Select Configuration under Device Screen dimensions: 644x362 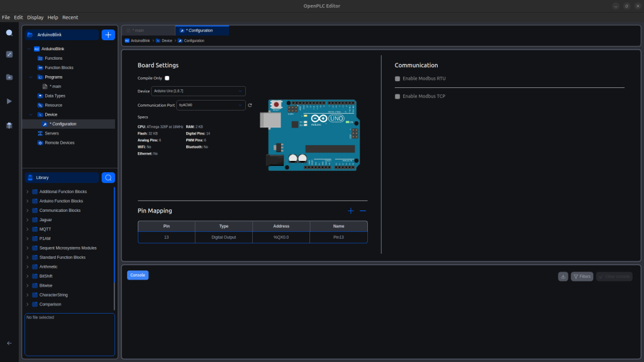(63, 124)
